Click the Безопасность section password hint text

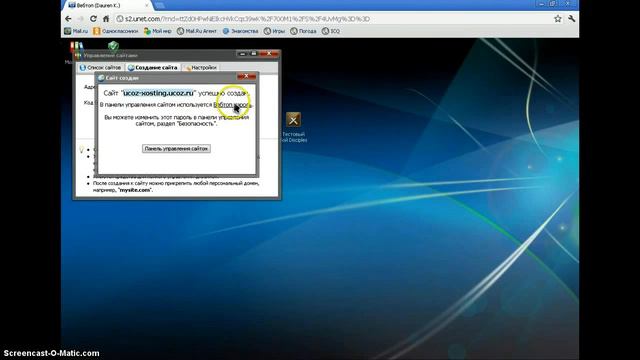pos(176,120)
